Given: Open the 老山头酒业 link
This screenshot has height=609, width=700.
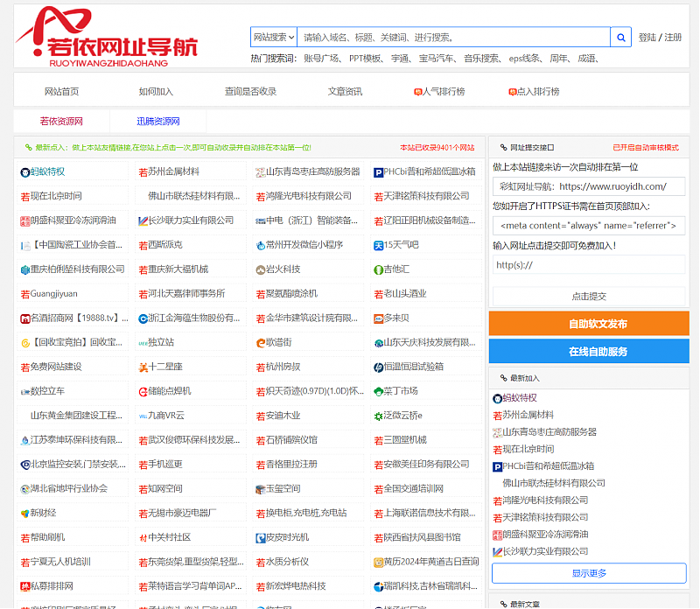Looking at the screenshot, I should pos(405,293).
